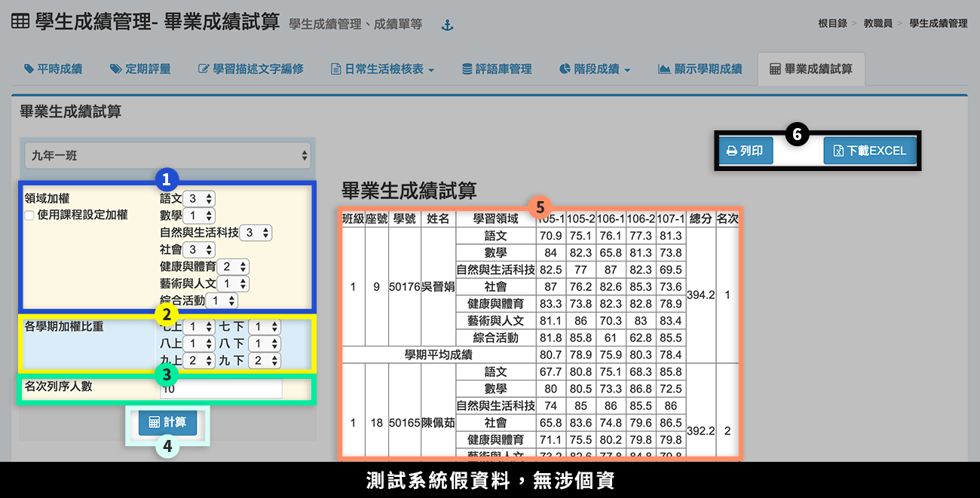Open the 九年一班 class selector

pyautogui.click(x=167, y=156)
